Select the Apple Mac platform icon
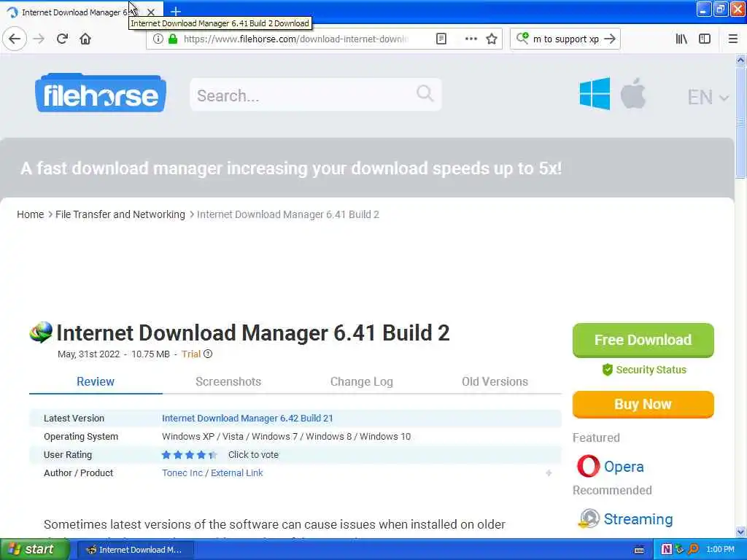This screenshot has height=560, width=747. click(x=633, y=94)
